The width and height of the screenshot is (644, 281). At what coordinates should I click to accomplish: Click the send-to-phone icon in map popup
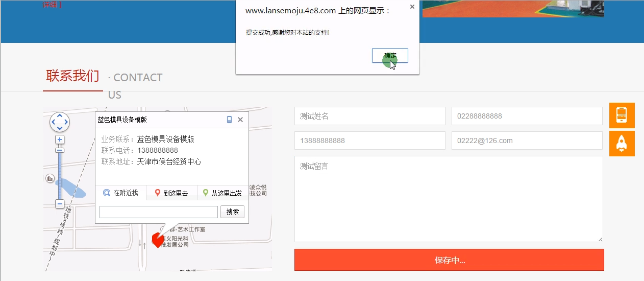229,120
